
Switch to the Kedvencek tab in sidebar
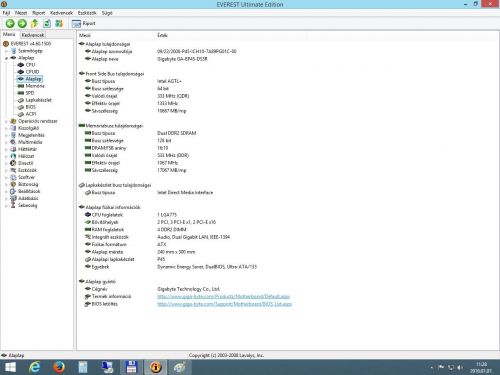coord(33,35)
